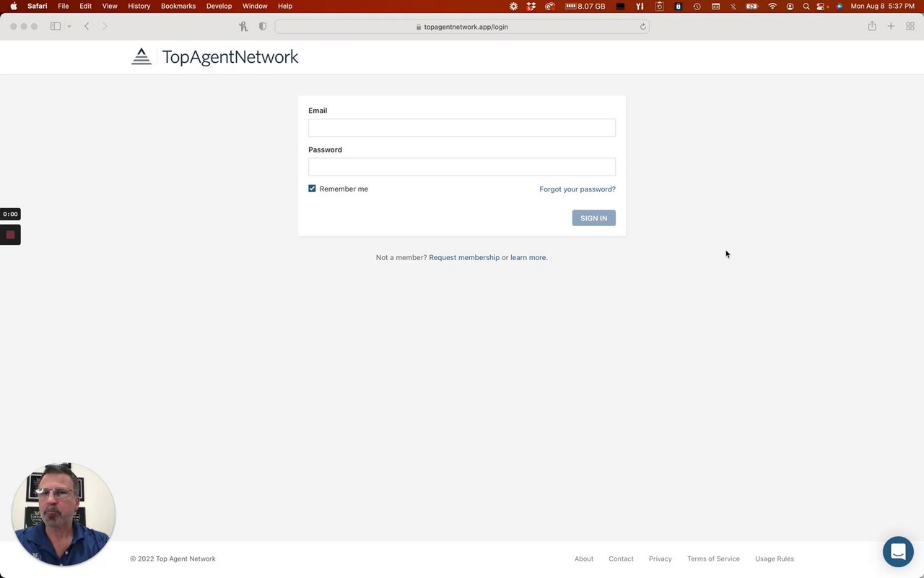The image size is (924, 578).
Task: Click Forgot your password link
Action: 577,189
